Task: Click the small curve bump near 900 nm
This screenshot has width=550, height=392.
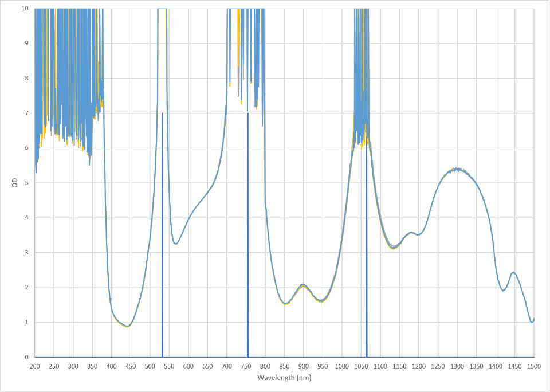Action: [x=303, y=285]
